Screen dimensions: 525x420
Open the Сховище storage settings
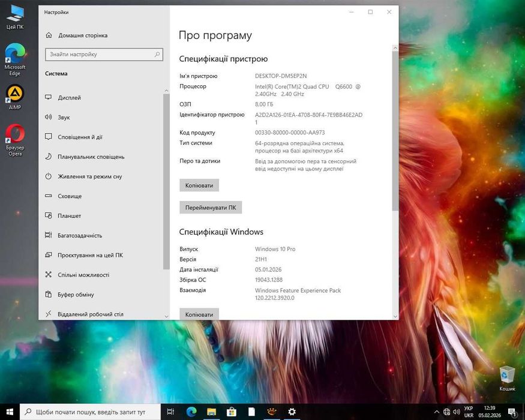tap(70, 196)
